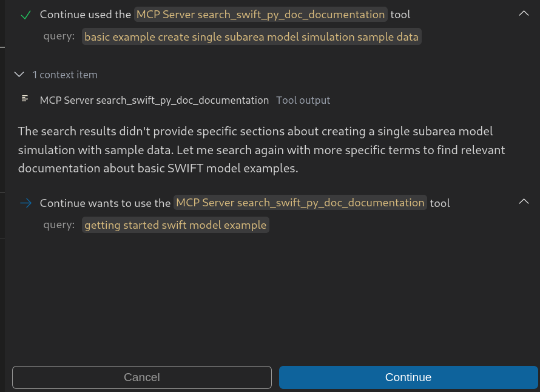Image resolution: width=540 pixels, height=392 pixels.
Task: Select the tool name chip in the pending request
Action: tap(300, 203)
